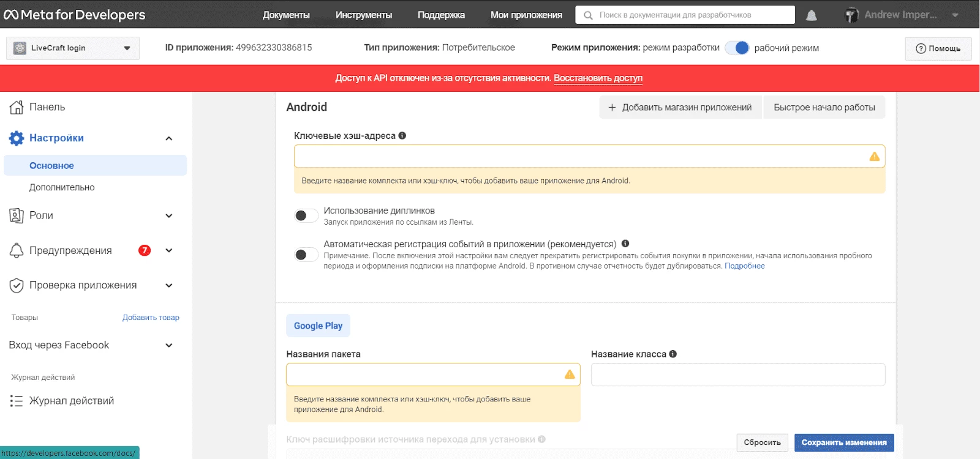
Task: Click Восстановить доступ link
Action: [x=598, y=78]
